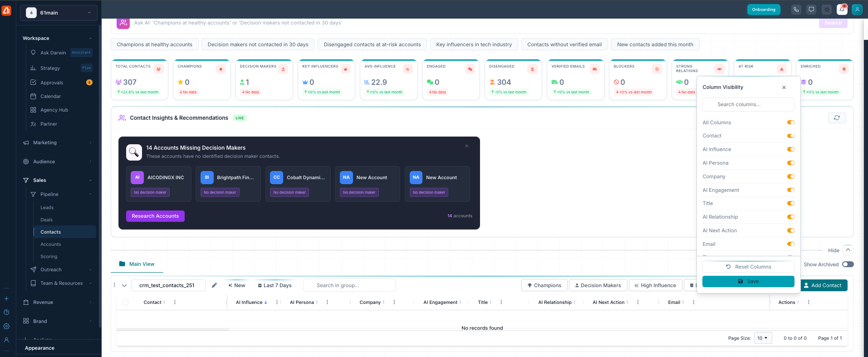This screenshot has width=868, height=357.
Task: Click the refresh icon in Contact Insights
Action: coord(837,118)
